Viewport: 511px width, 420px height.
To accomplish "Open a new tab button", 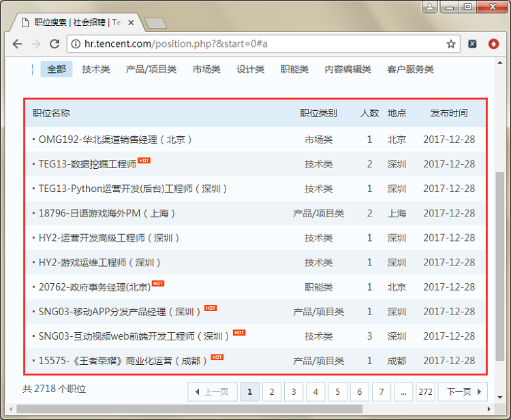I will 156,22.
